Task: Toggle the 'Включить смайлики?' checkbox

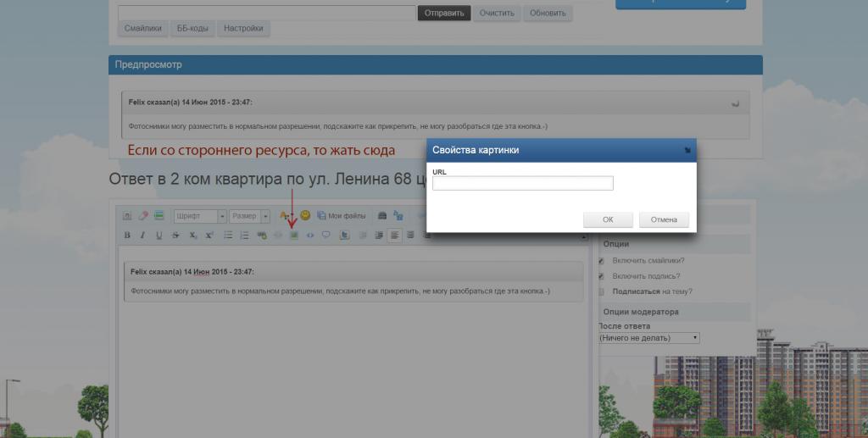Action: pos(601,261)
